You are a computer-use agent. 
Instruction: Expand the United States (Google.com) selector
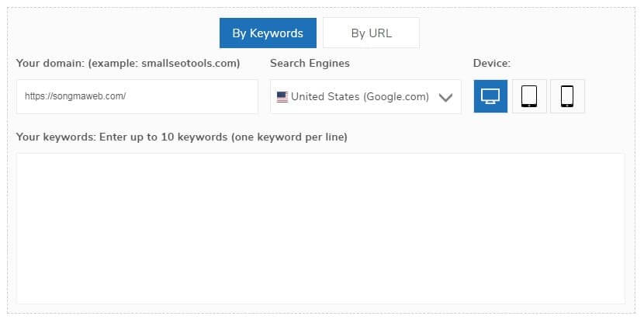tap(365, 96)
